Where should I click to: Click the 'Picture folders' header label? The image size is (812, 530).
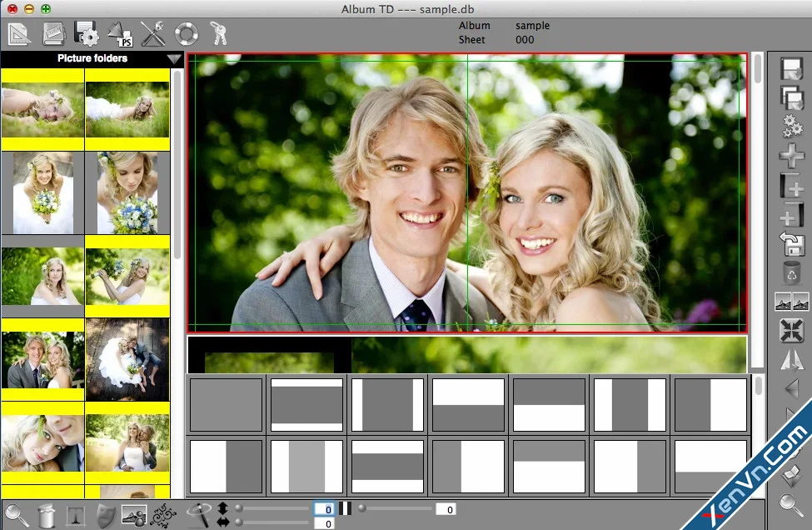pos(92,58)
